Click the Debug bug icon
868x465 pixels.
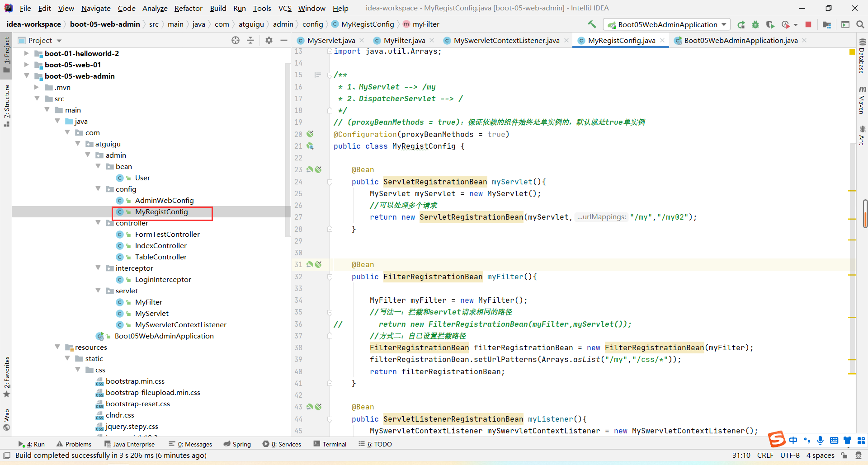[755, 24]
